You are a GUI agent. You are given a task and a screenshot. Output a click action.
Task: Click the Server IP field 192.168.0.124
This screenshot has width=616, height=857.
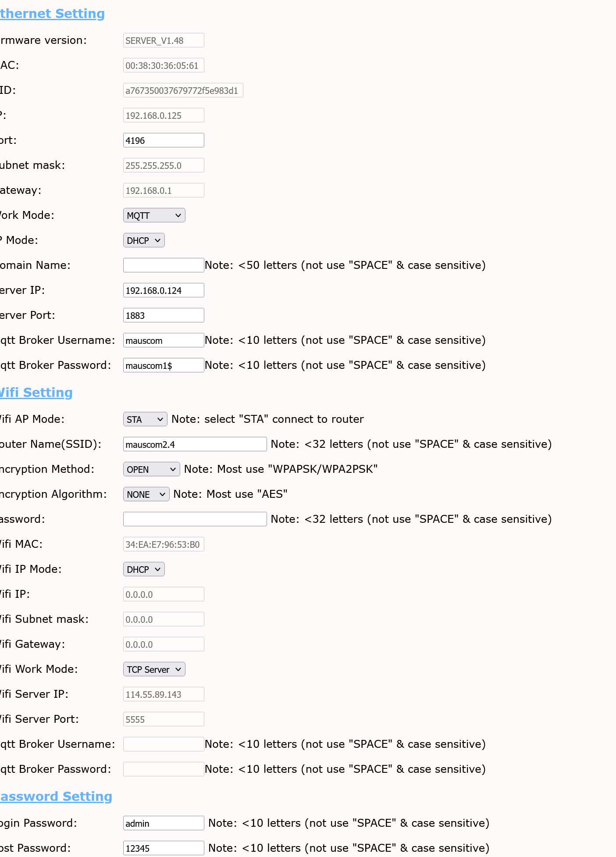click(163, 290)
